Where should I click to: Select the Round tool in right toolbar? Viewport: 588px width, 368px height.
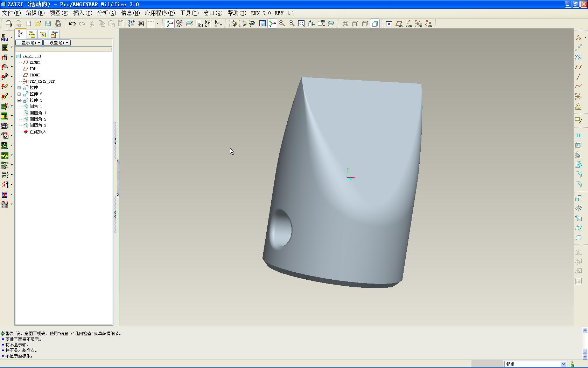click(579, 175)
